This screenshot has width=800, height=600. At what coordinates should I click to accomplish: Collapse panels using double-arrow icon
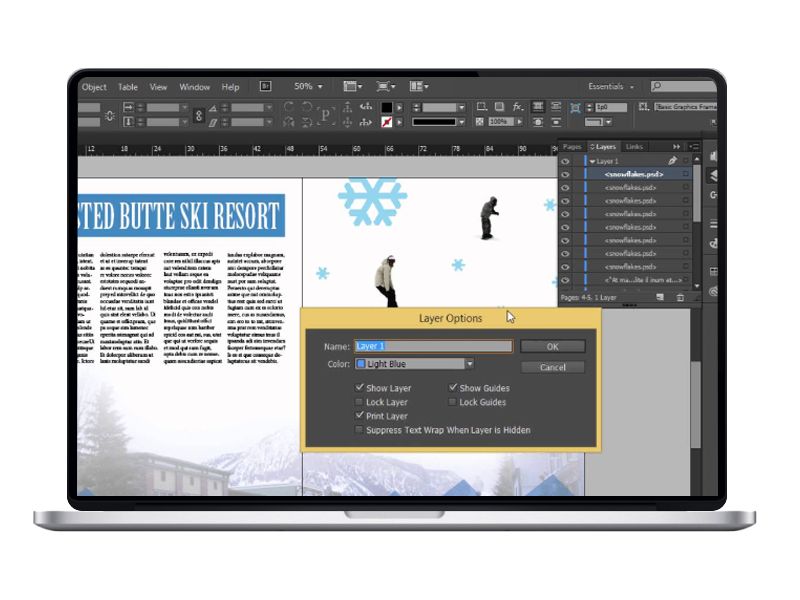[677, 146]
